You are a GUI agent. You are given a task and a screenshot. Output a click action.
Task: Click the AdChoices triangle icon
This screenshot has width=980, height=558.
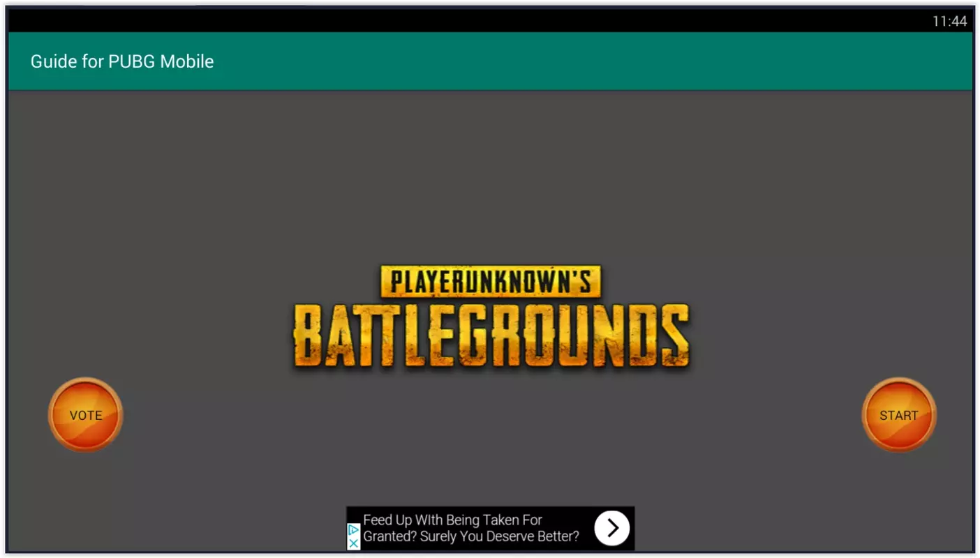353,530
